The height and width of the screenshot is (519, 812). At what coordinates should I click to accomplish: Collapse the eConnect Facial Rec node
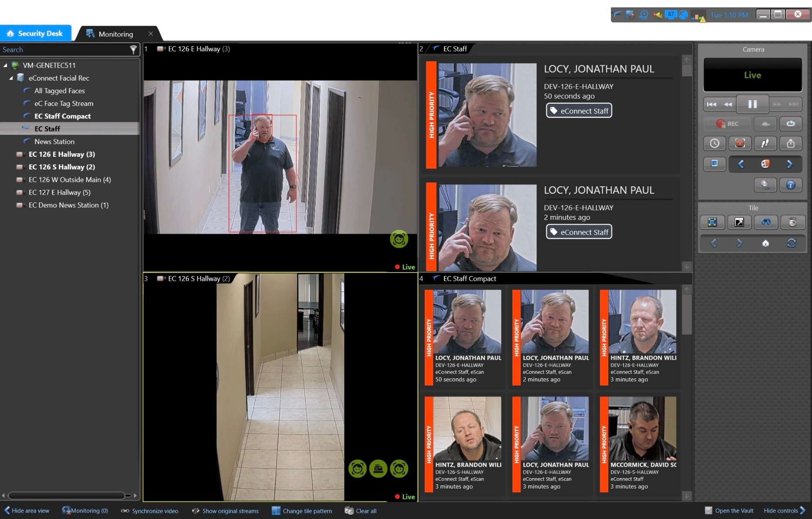click(11, 78)
